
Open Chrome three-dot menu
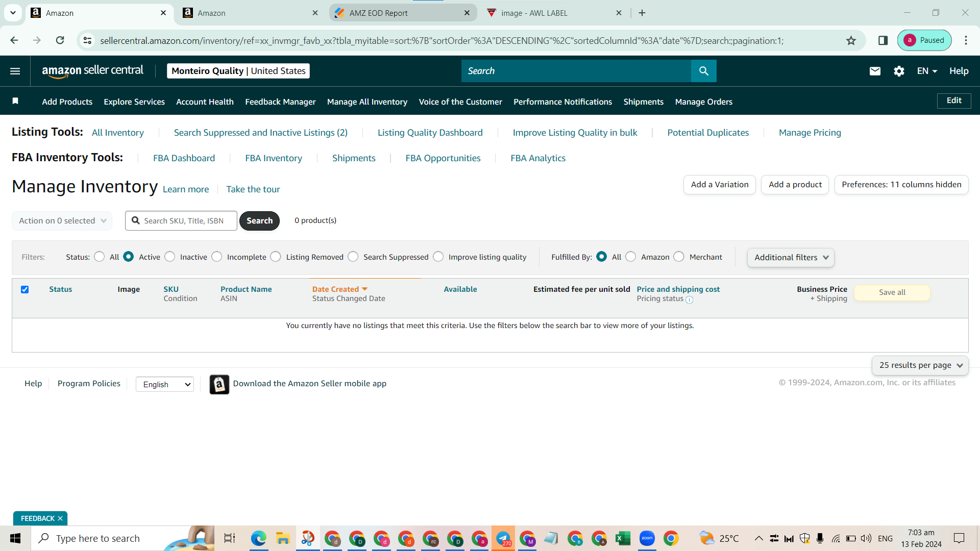[966, 40]
